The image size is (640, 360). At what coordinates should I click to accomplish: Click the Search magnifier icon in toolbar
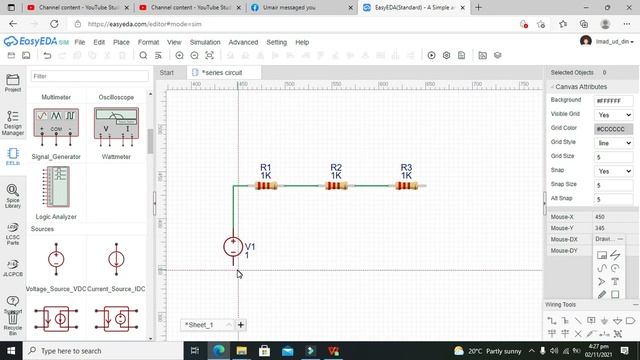[143, 56]
